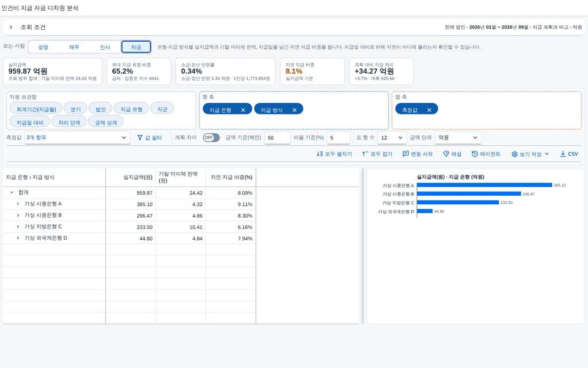Viewport: 588px width, 368px height.
Task: Click the 보기 저장 gear icon
Action: click(514, 154)
